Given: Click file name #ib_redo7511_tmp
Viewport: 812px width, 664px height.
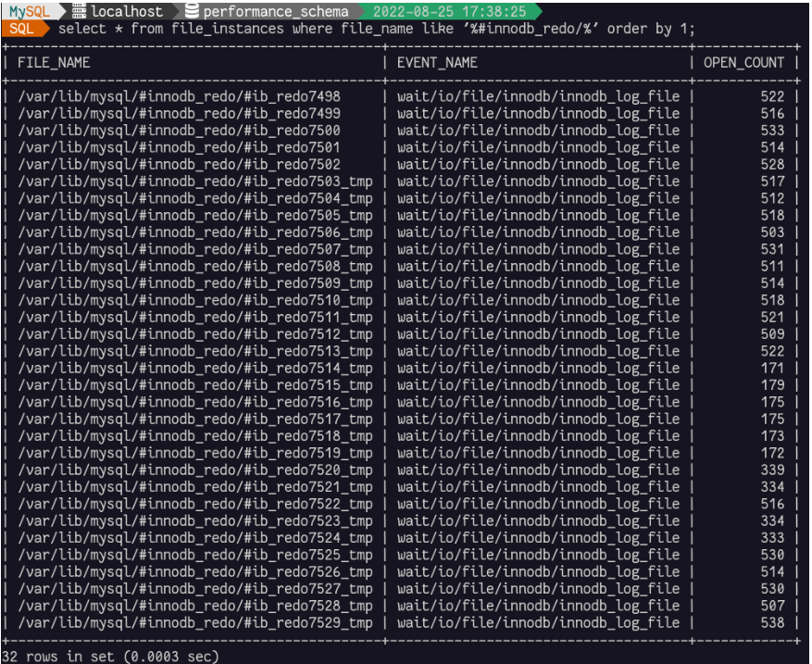Looking at the screenshot, I should click(x=195, y=317).
